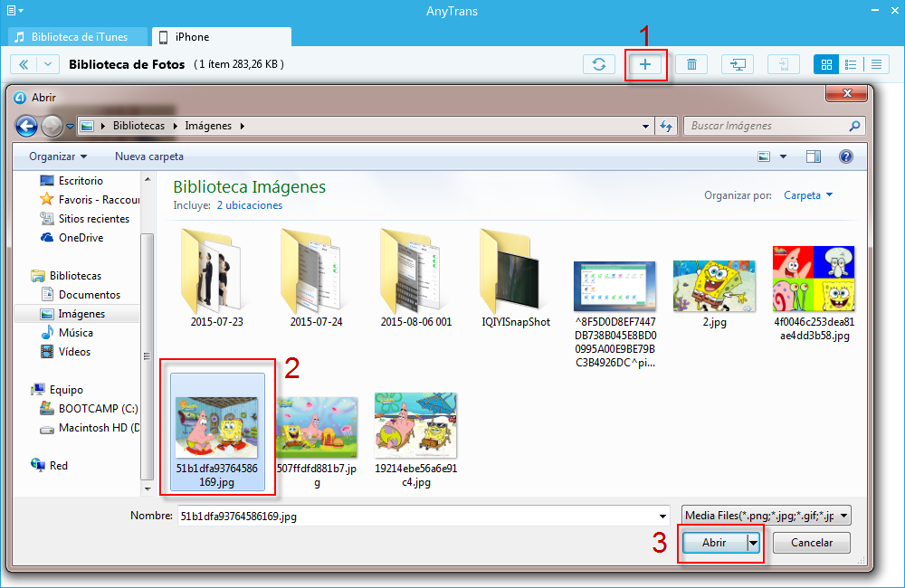Click the change view icon
The image size is (905, 588).
(764, 156)
